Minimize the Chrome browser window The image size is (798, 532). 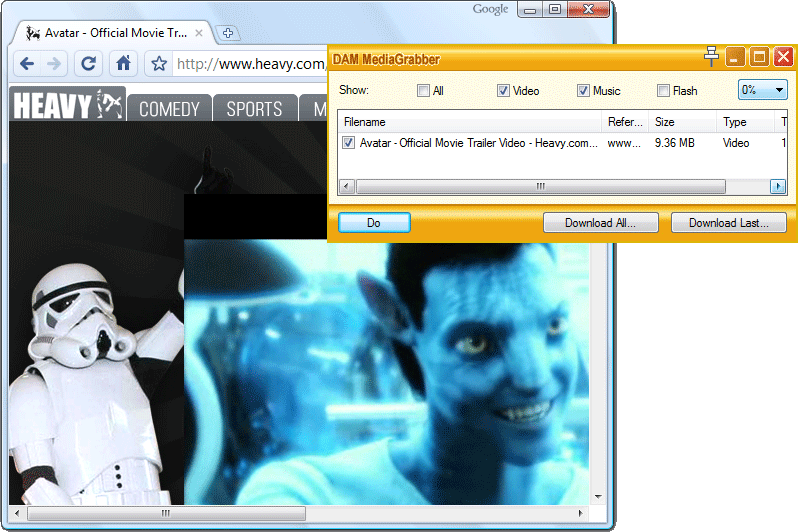pos(530,10)
